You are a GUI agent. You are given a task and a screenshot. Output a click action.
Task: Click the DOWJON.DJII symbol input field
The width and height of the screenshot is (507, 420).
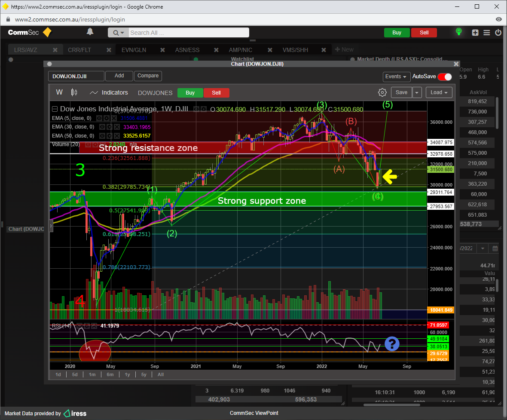click(x=76, y=77)
